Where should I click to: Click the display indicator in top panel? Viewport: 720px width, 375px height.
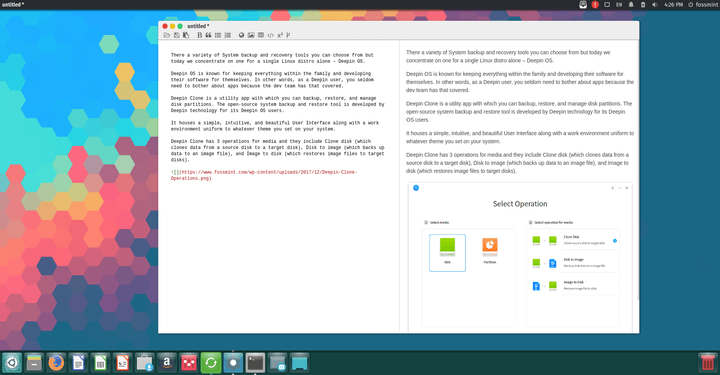(607, 5)
